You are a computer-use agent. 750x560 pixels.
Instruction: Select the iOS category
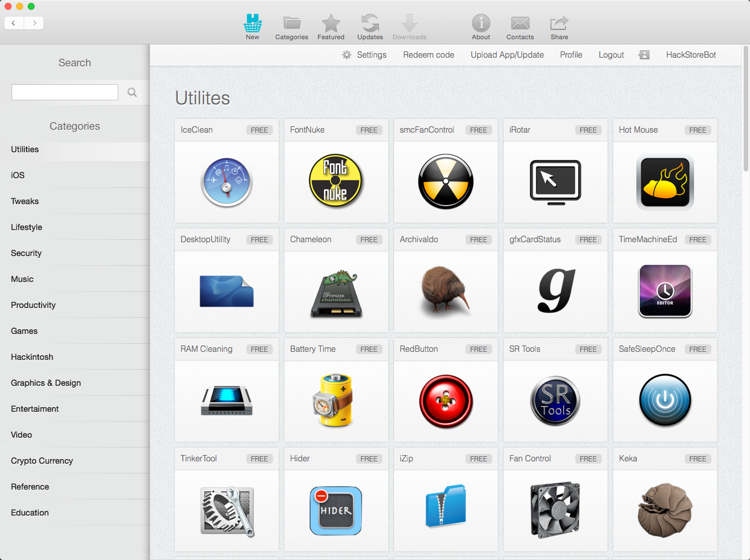point(75,175)
